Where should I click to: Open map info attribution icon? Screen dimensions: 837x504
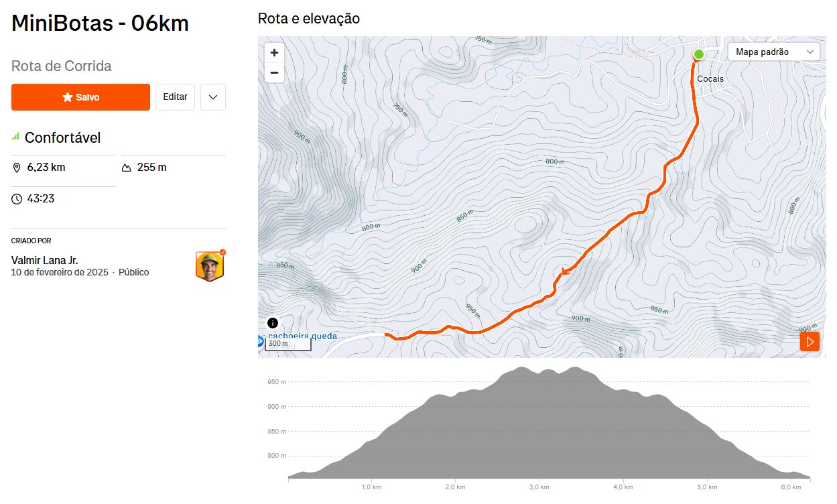[272, 323]
